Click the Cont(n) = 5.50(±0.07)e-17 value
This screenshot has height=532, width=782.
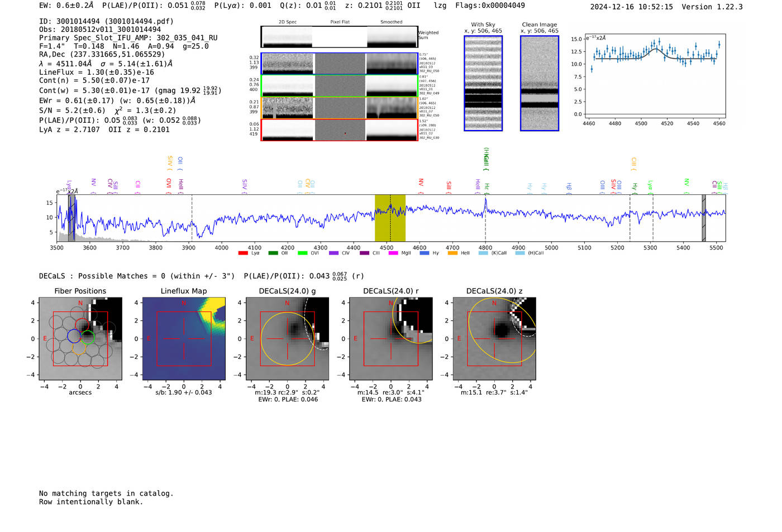[94, 80]
